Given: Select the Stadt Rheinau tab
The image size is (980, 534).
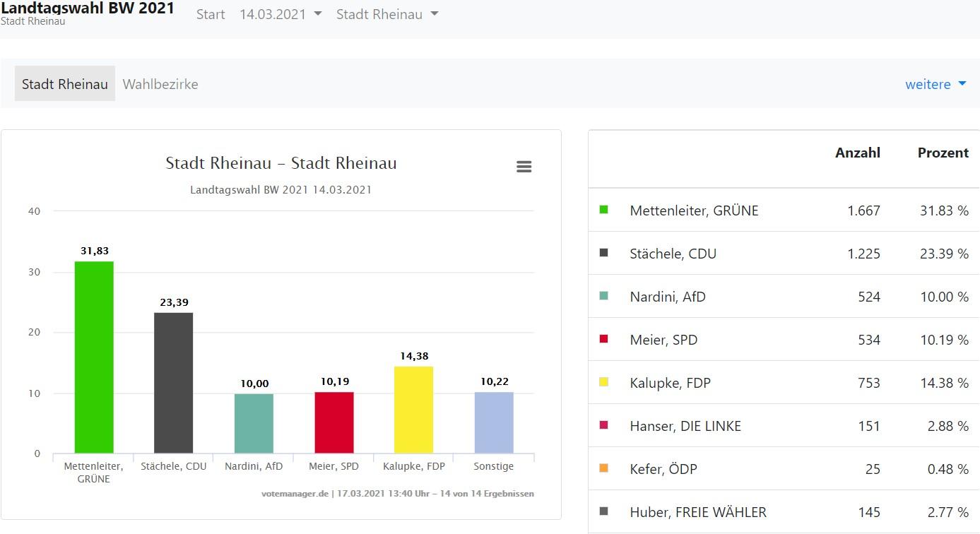Looking at the screenshot, I should pyautogui.click(x=64, y=83).
